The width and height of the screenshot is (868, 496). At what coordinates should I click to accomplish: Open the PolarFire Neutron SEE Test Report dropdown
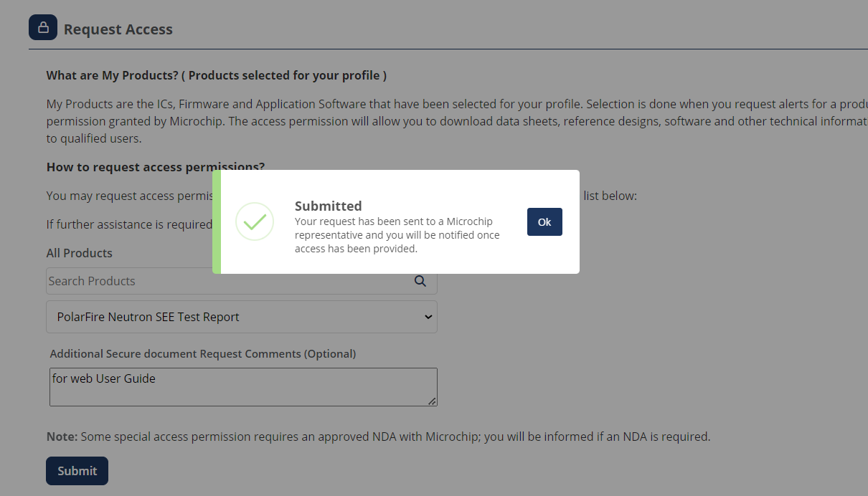coord(242,316)
